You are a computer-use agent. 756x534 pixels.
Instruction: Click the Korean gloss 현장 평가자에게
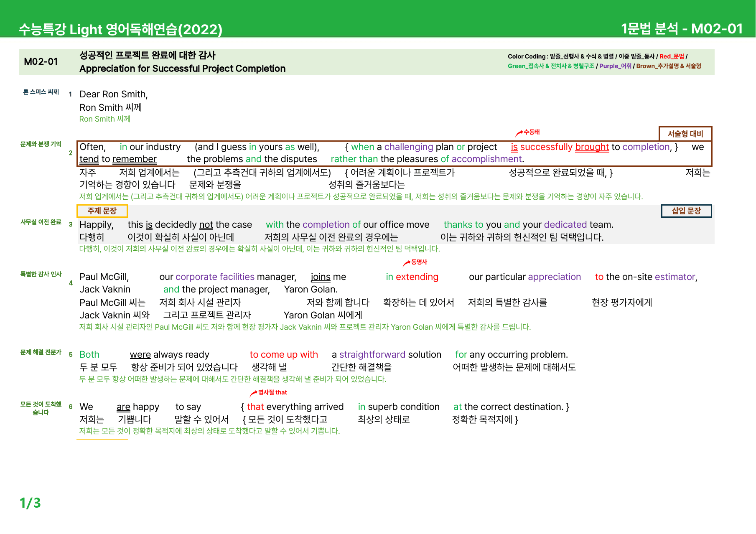tap(622, 303)
